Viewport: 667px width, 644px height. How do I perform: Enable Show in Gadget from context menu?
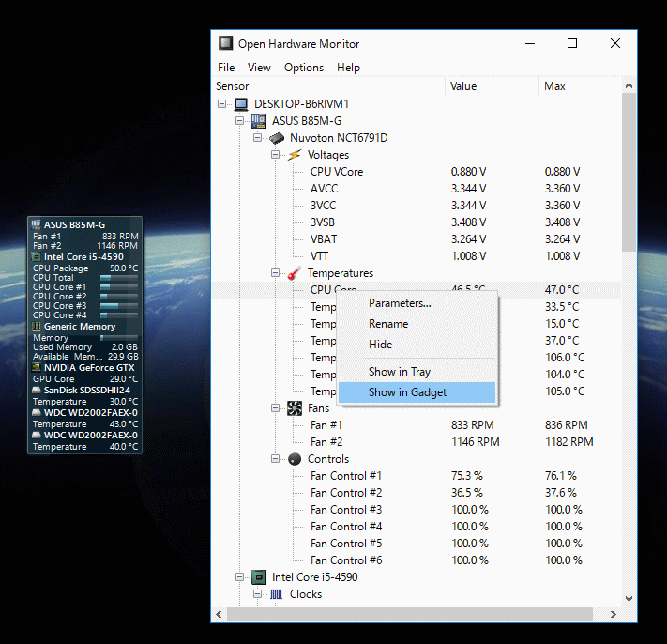tap(407, 392)
